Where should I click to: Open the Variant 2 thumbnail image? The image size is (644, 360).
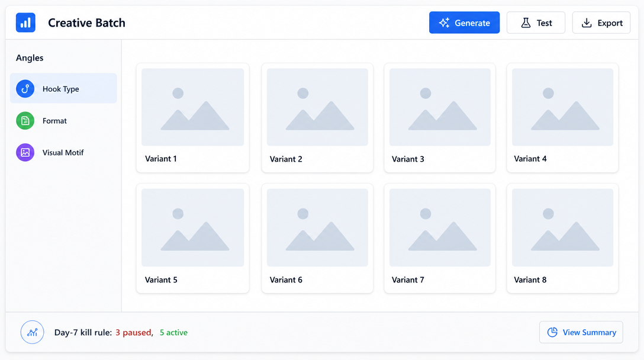[317, 107]
